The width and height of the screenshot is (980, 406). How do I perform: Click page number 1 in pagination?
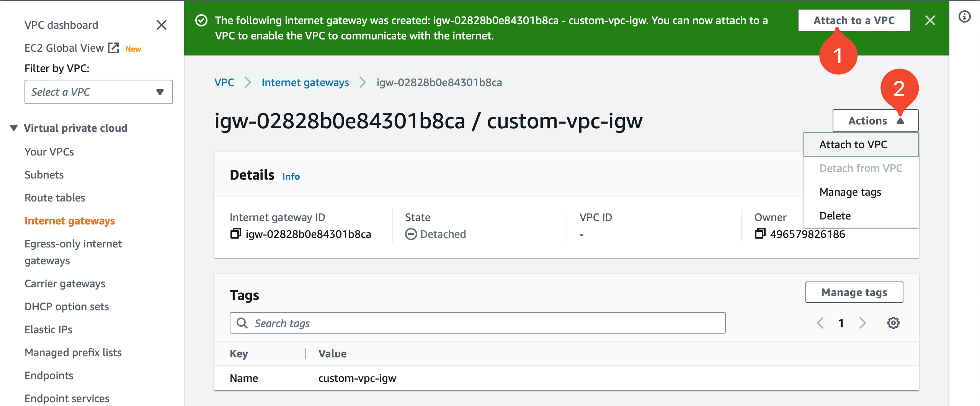coord(841,323)
